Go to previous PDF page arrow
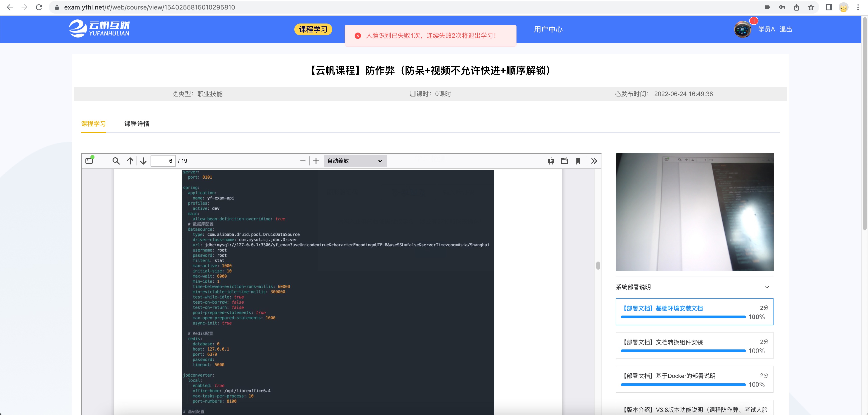Image resolution: width=868 pixels, height=415 pixels. coord(130,161)
